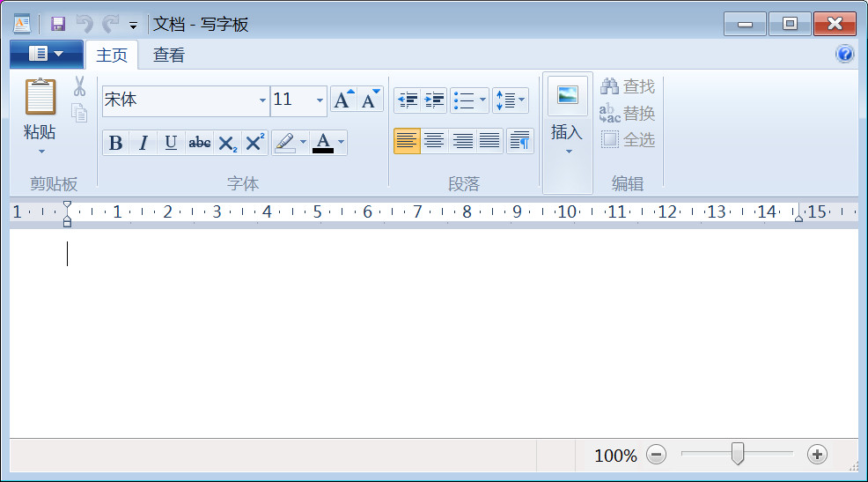
Task: Switch to the 主页 tab
Action: 112,55
